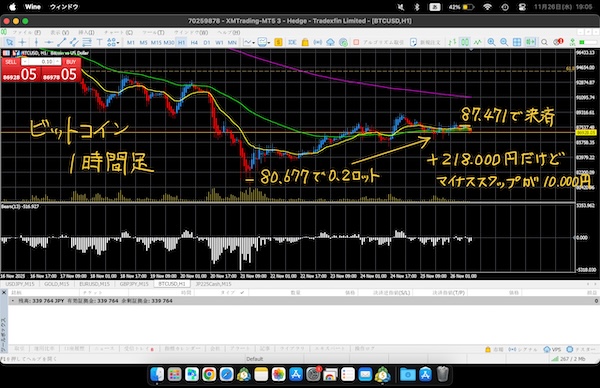Click the algo trading stop square button
Viewport: 600px width, 388px height.
(356, 42)
